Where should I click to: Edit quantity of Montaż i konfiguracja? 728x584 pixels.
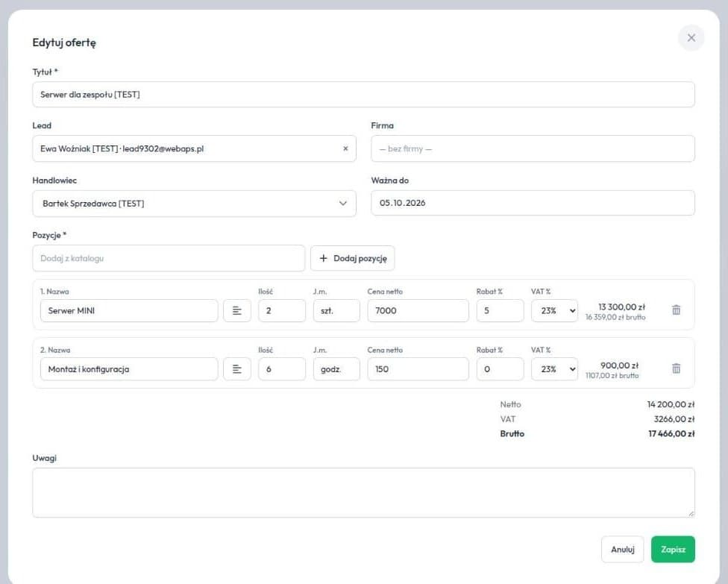coord(282,369)
